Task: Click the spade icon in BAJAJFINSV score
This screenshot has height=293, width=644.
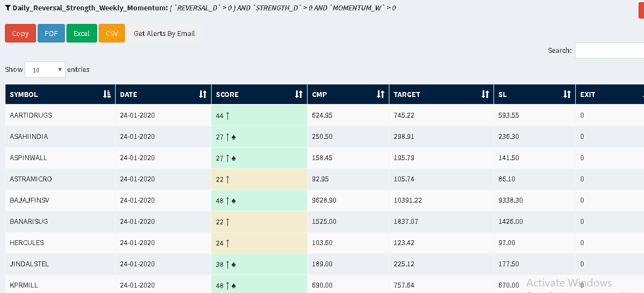Action: 234,201
